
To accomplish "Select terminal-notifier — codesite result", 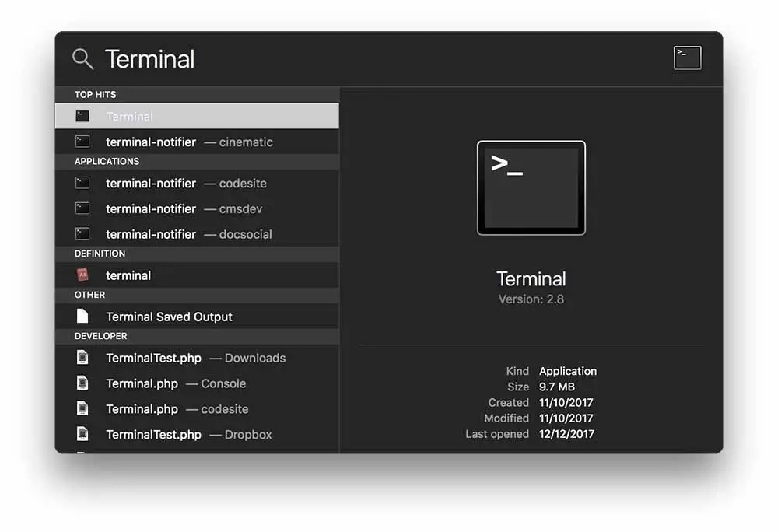I will coord(197,183).
